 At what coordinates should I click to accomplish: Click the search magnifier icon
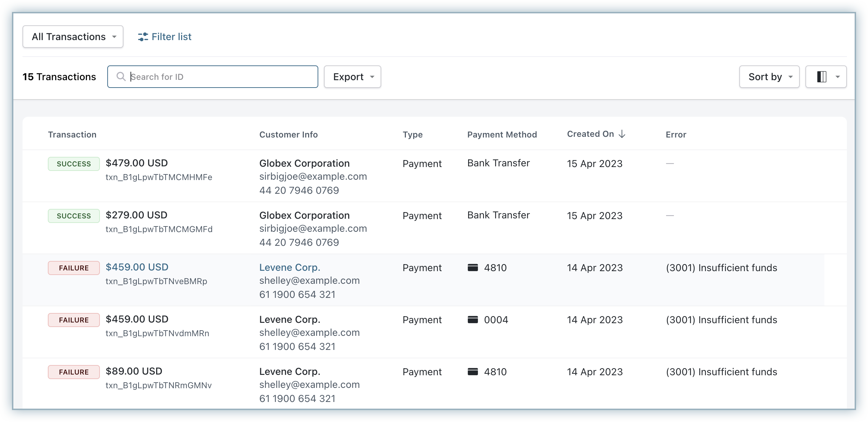tap(121, 77)
